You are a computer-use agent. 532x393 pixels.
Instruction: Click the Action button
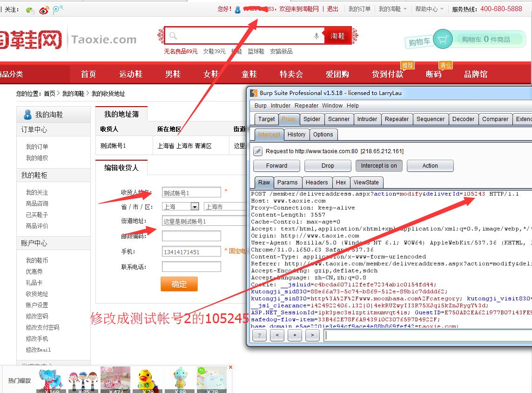[x=430, y=166]
